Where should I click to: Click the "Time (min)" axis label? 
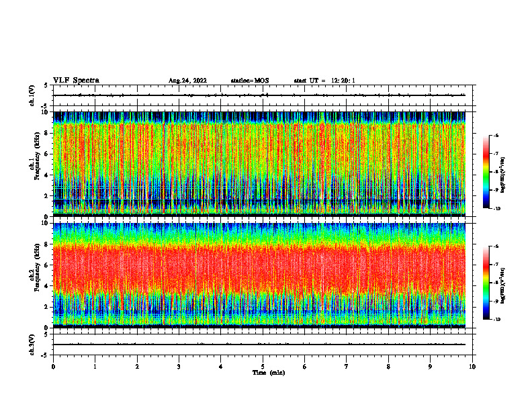click(x=269, y=373)
